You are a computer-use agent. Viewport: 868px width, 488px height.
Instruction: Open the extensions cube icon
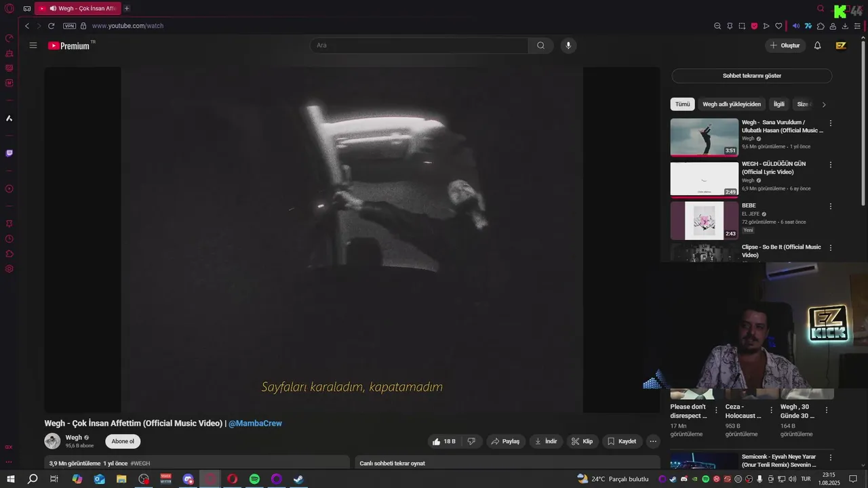(x=821, y=26)
